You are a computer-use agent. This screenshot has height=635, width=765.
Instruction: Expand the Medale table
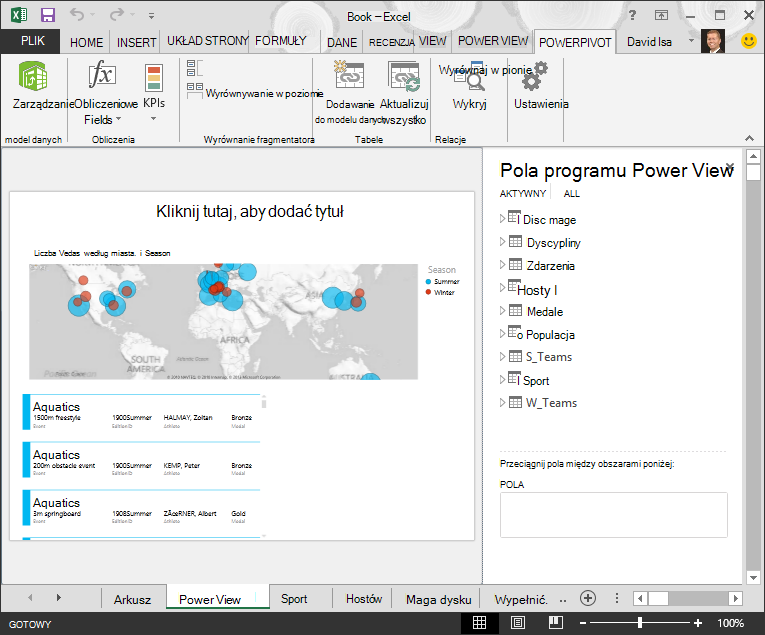tap(503, 310)
